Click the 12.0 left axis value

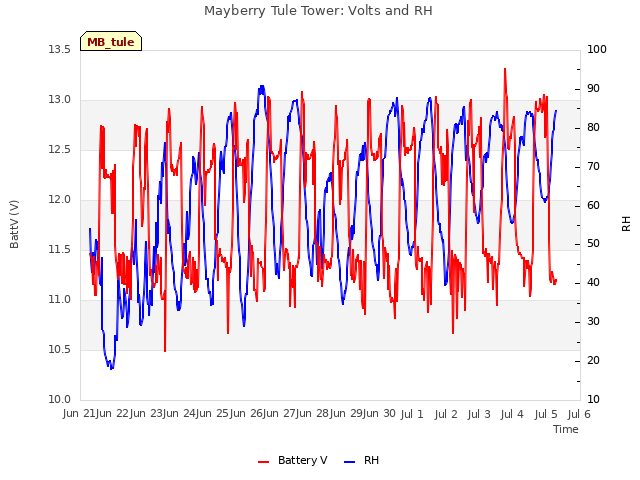(59, 200)
